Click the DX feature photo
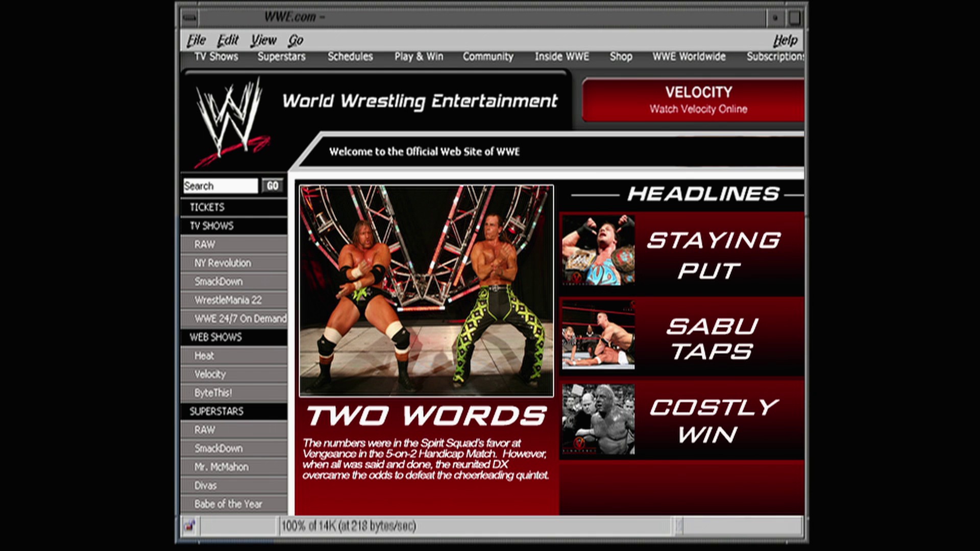The image size is (980, 551). click(426, 291)
